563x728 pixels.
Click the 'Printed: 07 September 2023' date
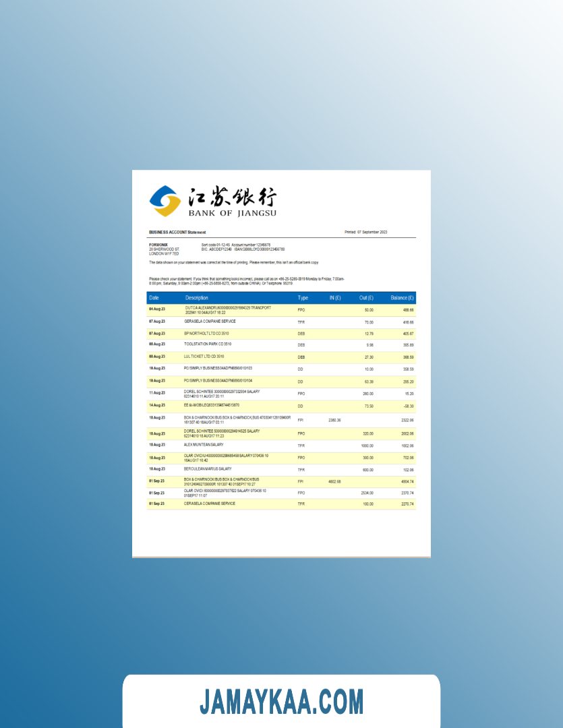[365, 232]
